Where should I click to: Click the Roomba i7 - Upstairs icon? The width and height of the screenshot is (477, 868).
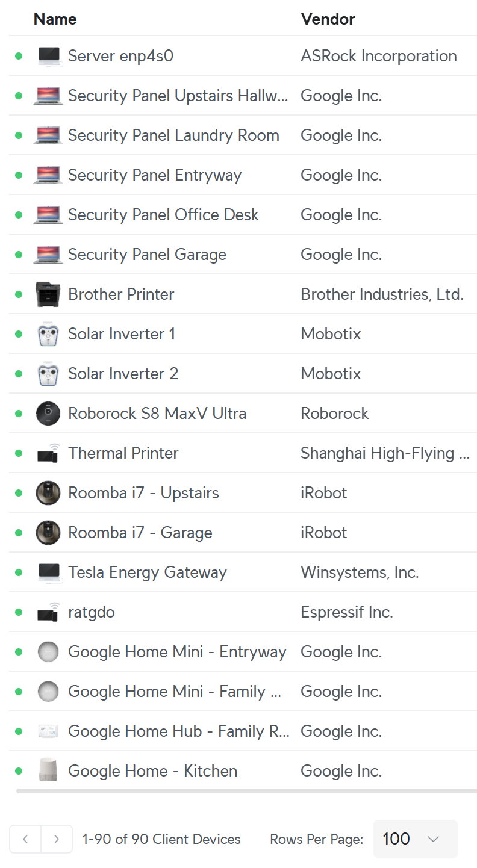tap(48, 493)
